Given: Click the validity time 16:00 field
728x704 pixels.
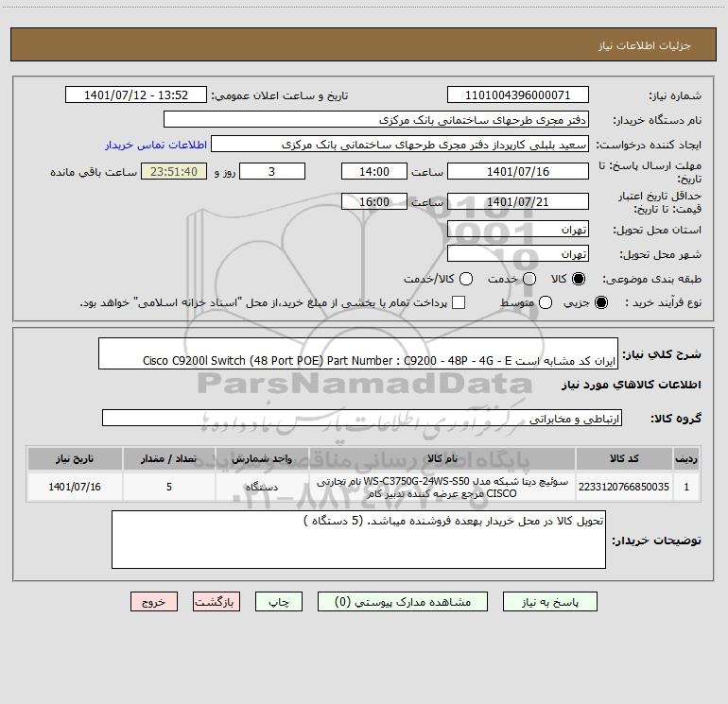Looking at the screenshot, I should tap(374, 202).
